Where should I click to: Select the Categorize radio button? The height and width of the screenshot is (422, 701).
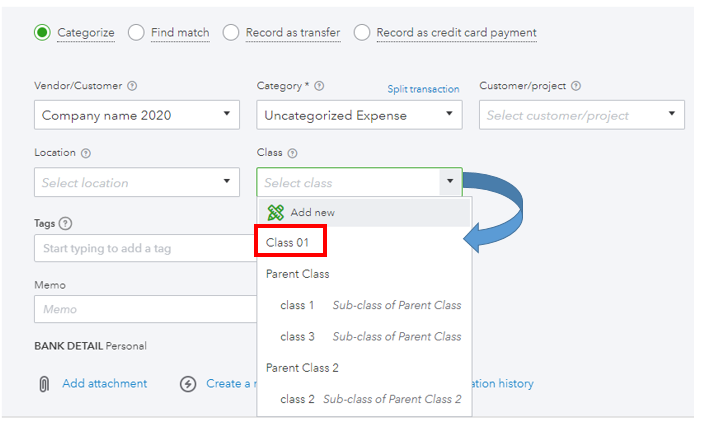pyautogui.click(x=42, y=33)
